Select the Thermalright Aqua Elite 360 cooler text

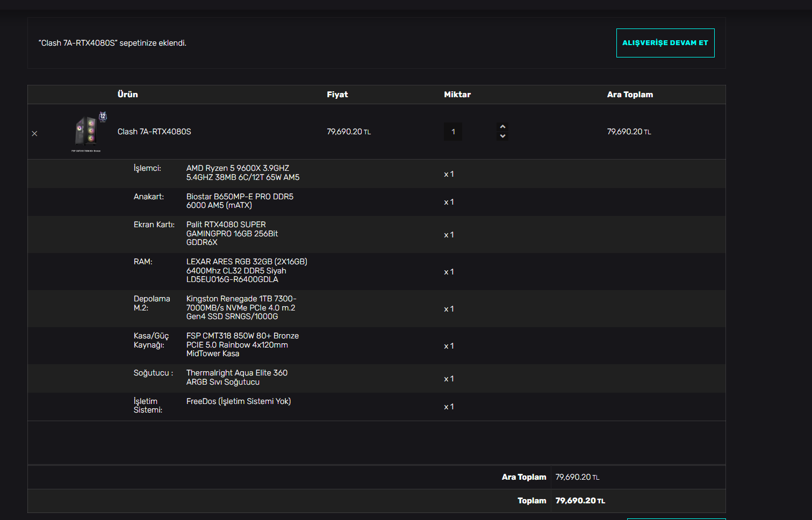click(x=237, y=378)
